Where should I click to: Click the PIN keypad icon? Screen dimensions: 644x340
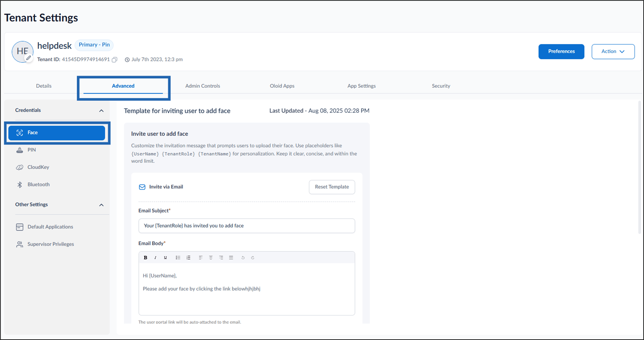[x=20, y=150]
